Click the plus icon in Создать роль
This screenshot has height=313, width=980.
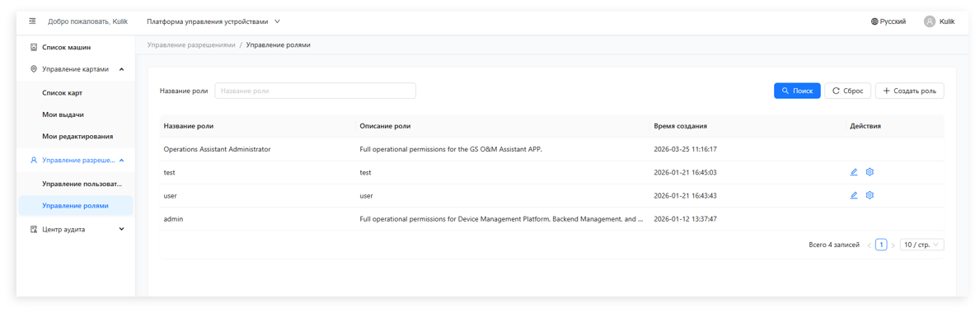pos(886,91)
